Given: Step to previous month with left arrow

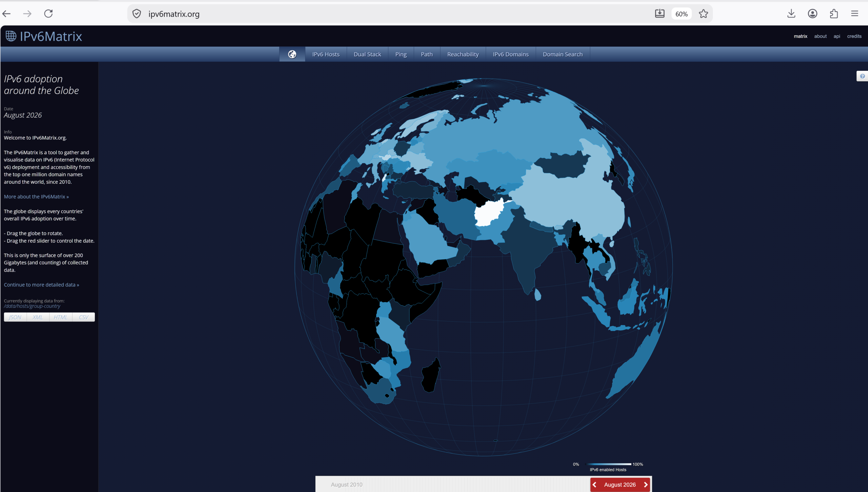Looking at the screenshot, I should click(x=594, y=485).
